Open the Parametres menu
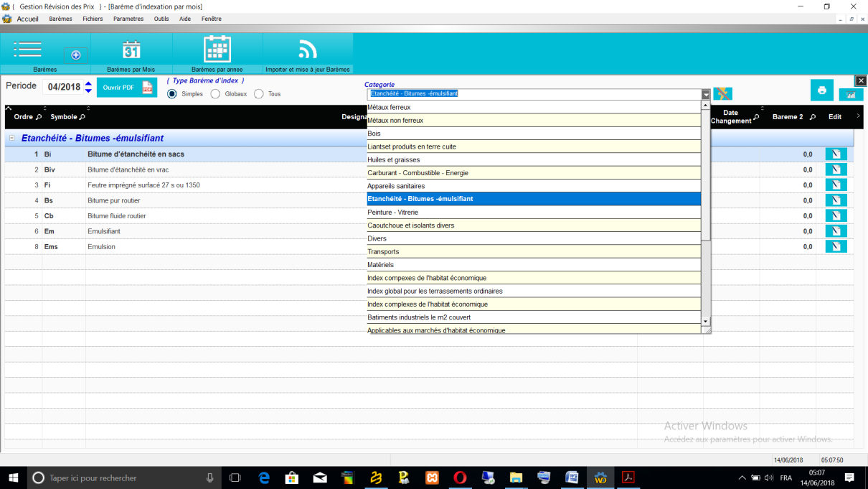 128,19
